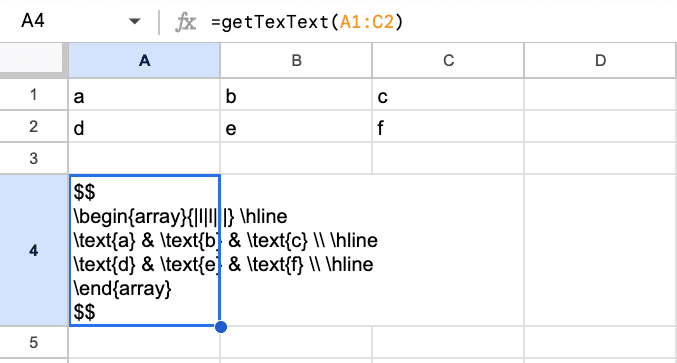Click the blue fill handle of A4
The width and height of the screenshot is (677, 363).
(221, 327)
